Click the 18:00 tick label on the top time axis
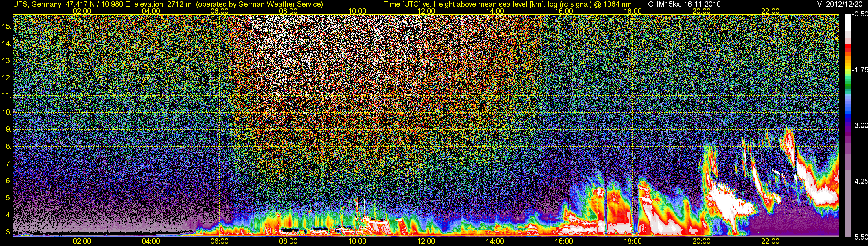The height and width of the screenshot is (246, 868). 632,11
